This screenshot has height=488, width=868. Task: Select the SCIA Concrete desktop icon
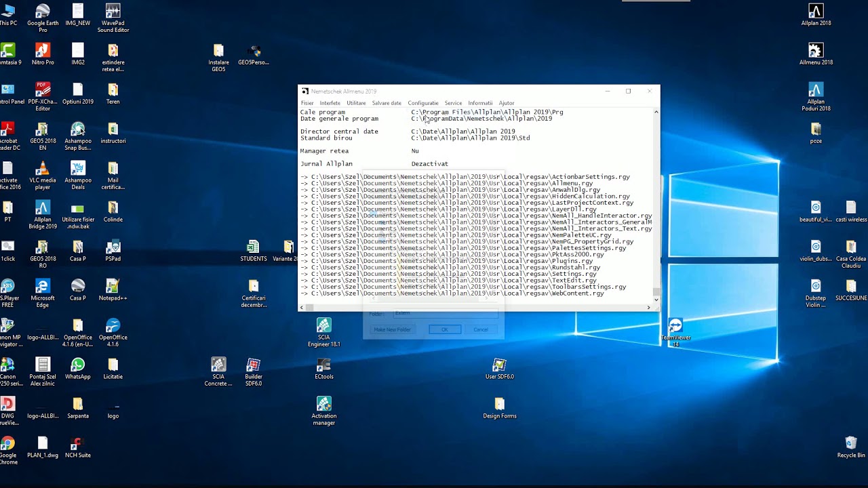coord(218,372)
